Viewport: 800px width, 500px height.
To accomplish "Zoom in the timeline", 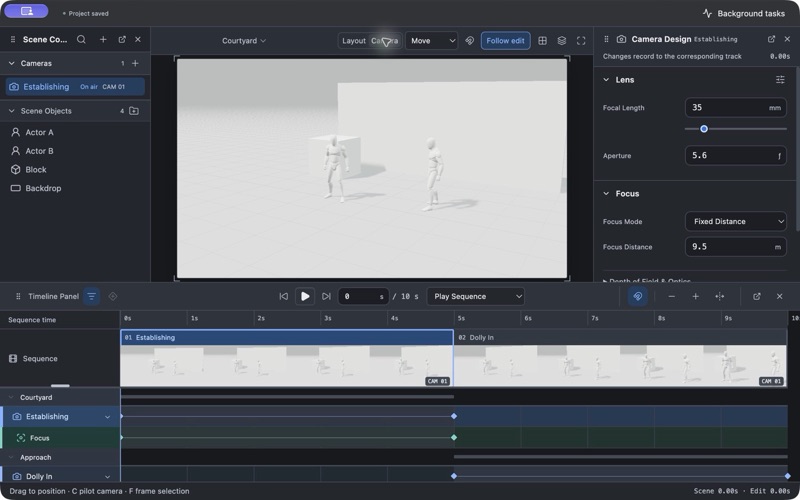I will coord(695,296).
